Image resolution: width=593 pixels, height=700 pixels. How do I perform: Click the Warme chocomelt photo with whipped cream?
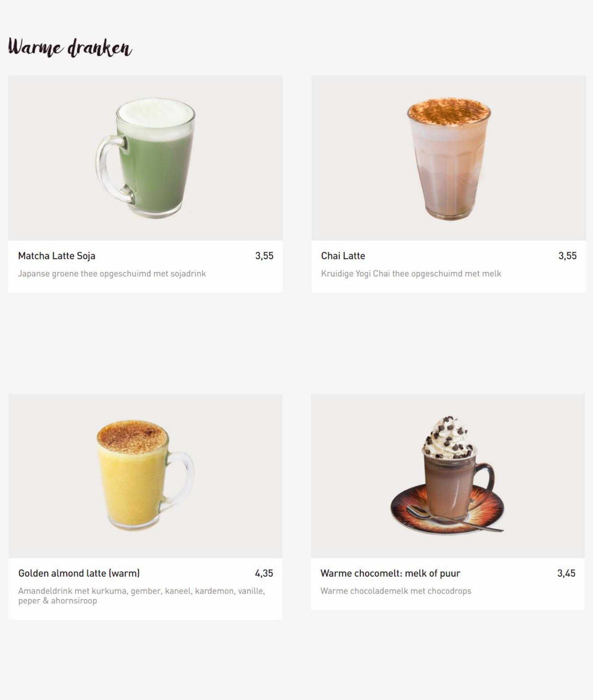tap(448, 476)
